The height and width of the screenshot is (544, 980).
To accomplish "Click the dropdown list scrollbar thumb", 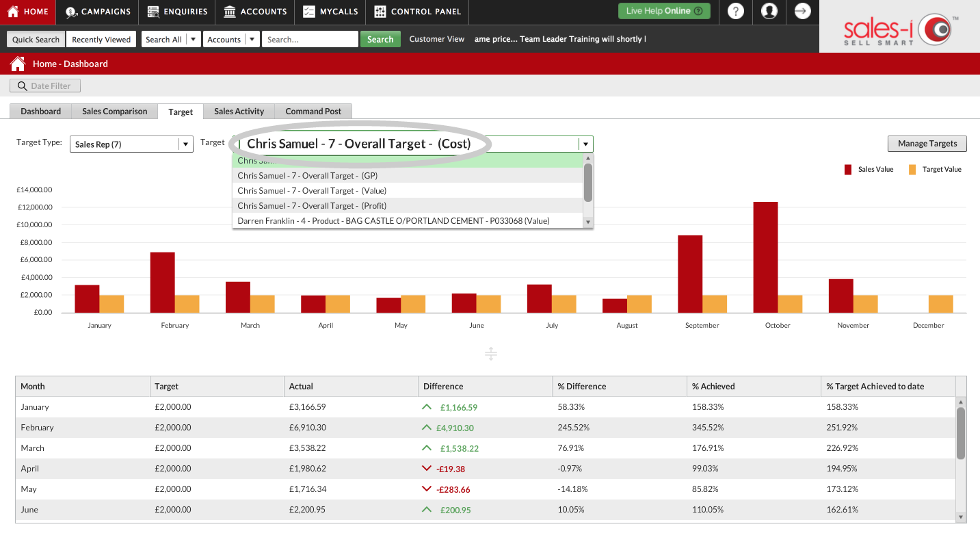I will tap(588, 183).
